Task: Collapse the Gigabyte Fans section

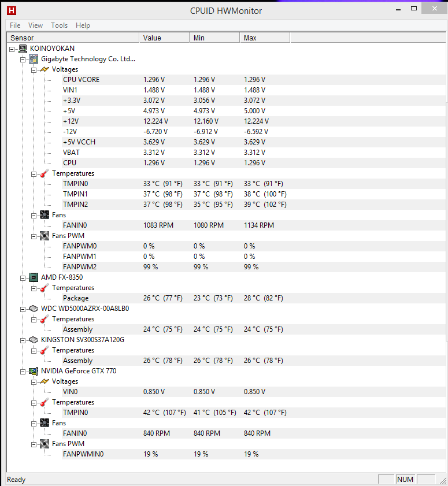Action: [34, 216]
